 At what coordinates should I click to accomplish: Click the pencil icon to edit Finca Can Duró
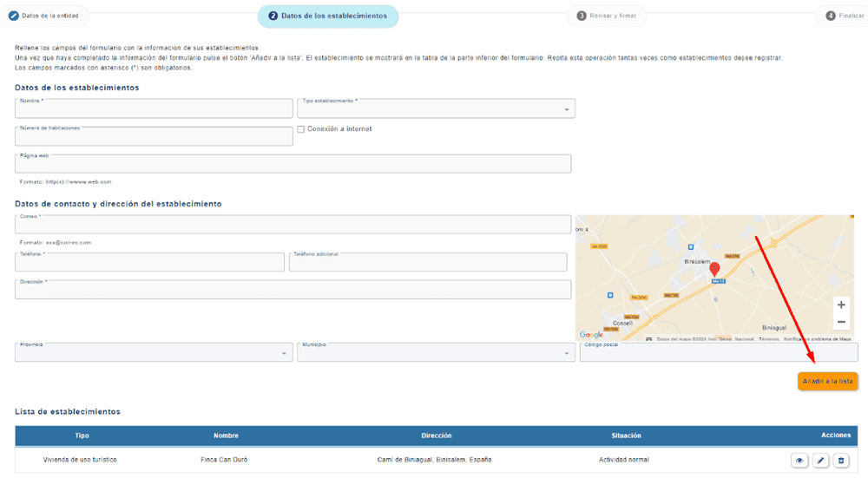(820, 460)
